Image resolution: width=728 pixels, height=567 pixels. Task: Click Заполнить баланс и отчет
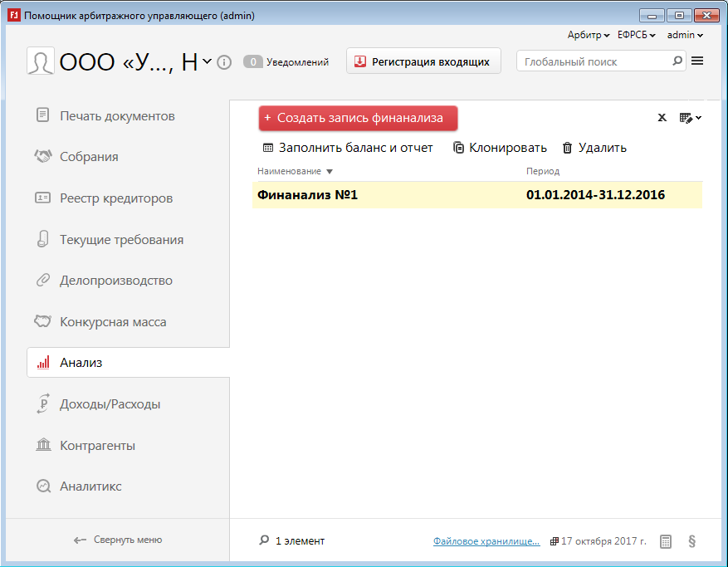pos(348,148)
